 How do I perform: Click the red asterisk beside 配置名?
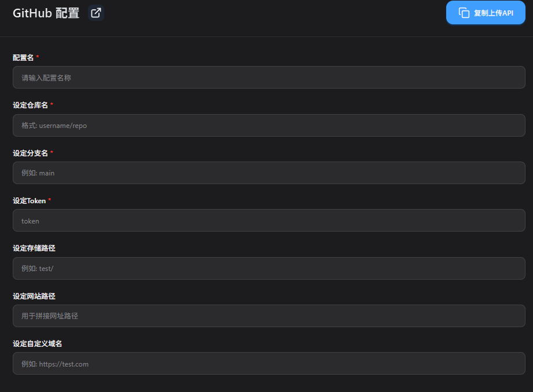pyautogui.click(x=37, y=57)
